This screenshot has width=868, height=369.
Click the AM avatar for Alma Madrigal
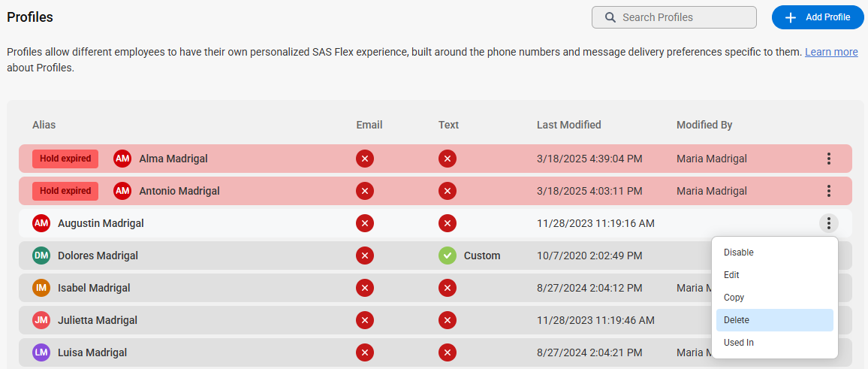tap(122, 159)
